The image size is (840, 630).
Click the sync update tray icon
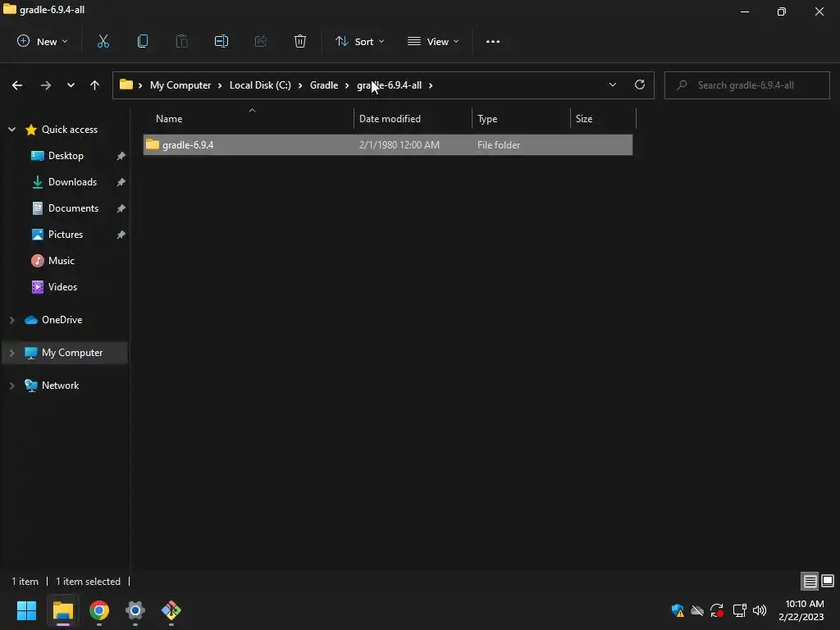tap(717, 610)
